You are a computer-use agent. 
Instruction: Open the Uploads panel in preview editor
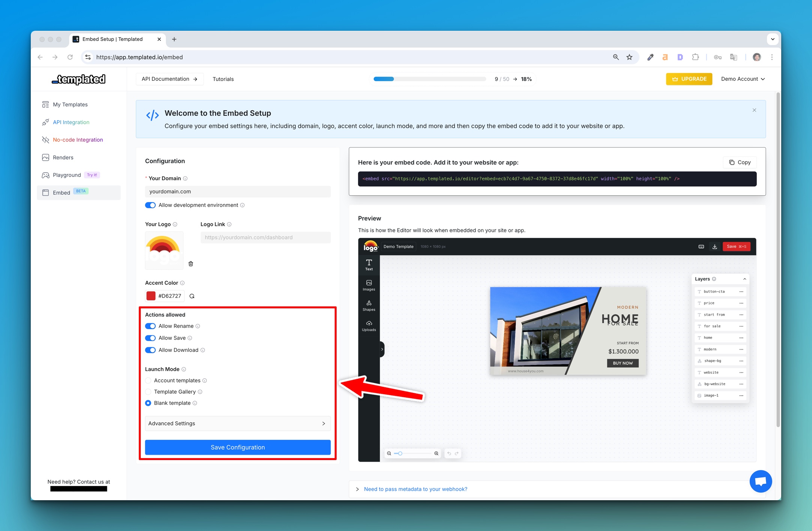[369, 326]
